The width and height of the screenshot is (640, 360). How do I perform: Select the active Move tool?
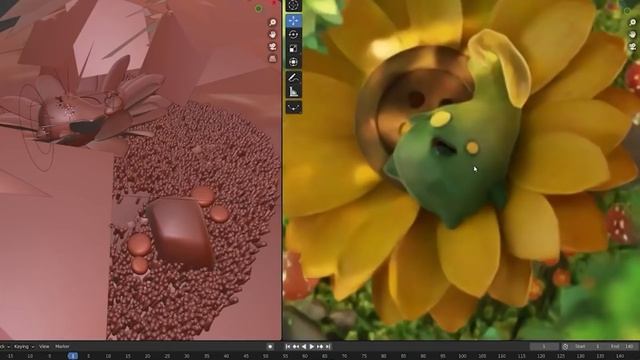coord(293,20)
